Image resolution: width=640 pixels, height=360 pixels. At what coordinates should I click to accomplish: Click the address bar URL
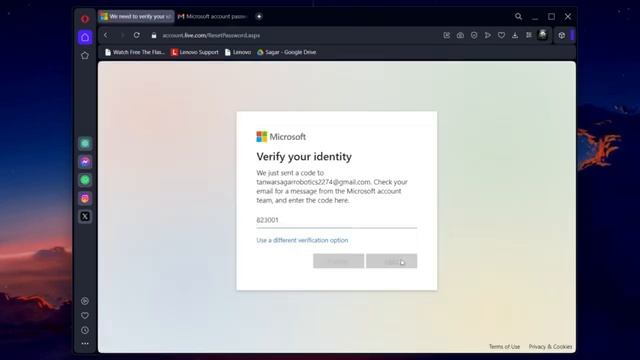tap(211, 36)
